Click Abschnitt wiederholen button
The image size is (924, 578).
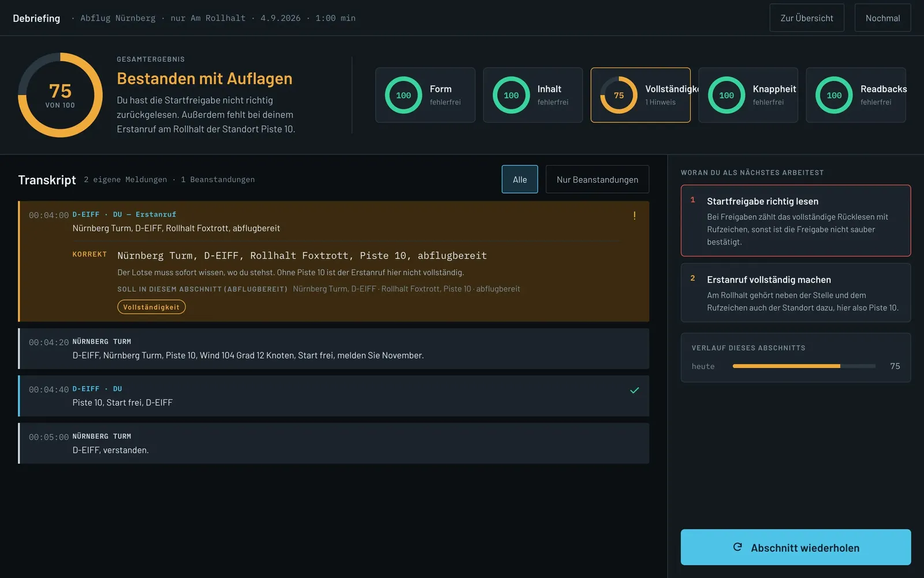point(796,547)
